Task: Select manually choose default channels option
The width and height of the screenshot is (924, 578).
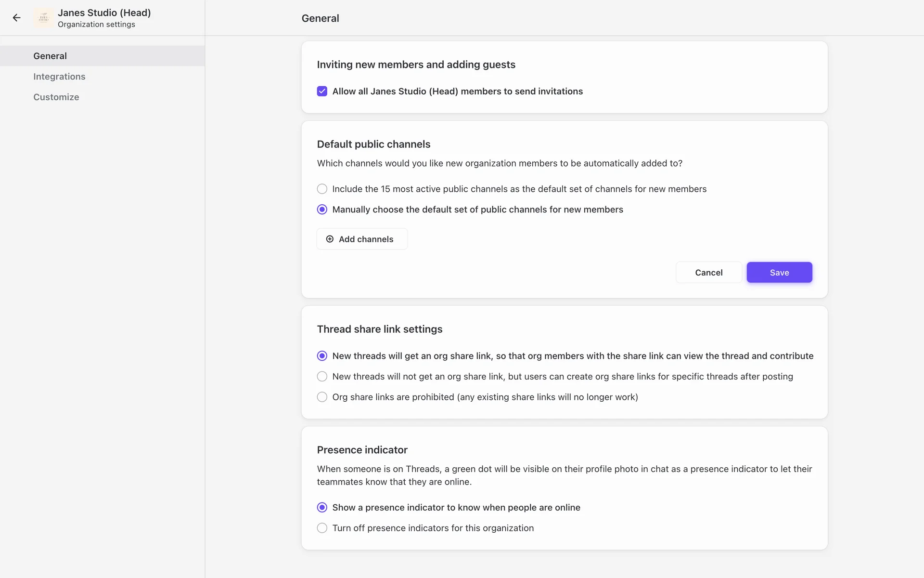Action: [x=322, y=210]
